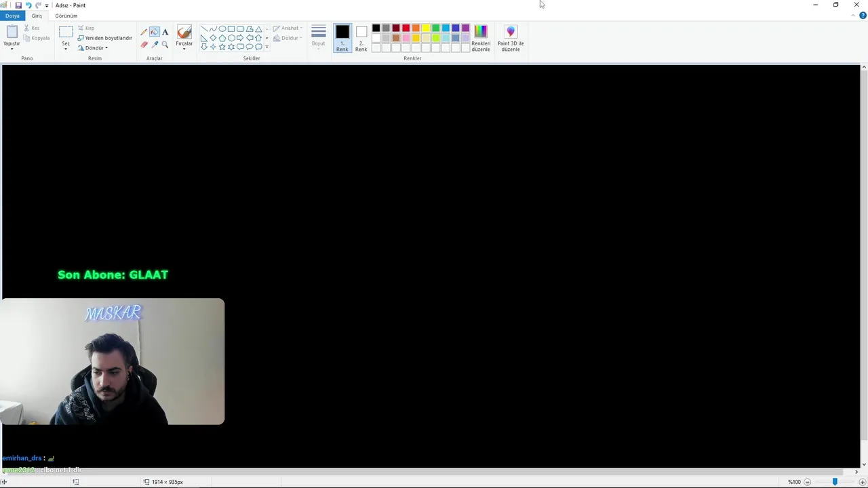Click Paint 3D ile düzenle button

point(511,38)
